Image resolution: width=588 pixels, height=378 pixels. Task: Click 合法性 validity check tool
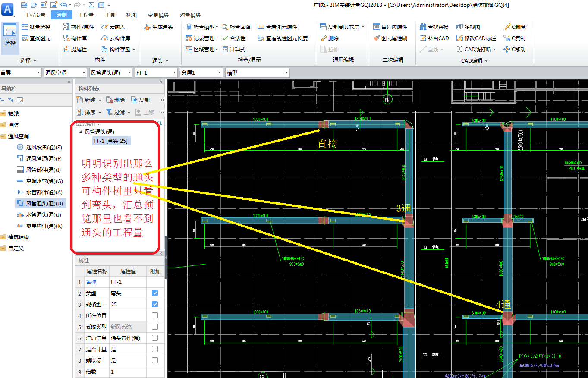coord(234,38)
